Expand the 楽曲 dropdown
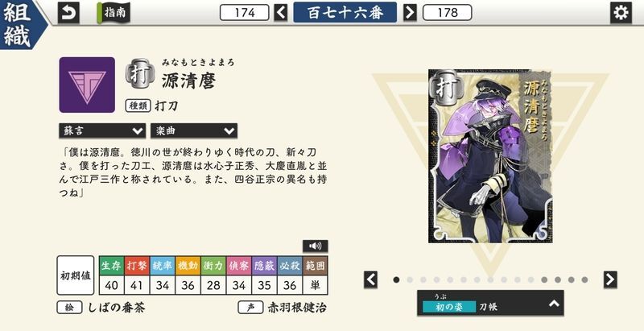The width and height of the screenshot is (644, 331). click(x=194, y=130)
